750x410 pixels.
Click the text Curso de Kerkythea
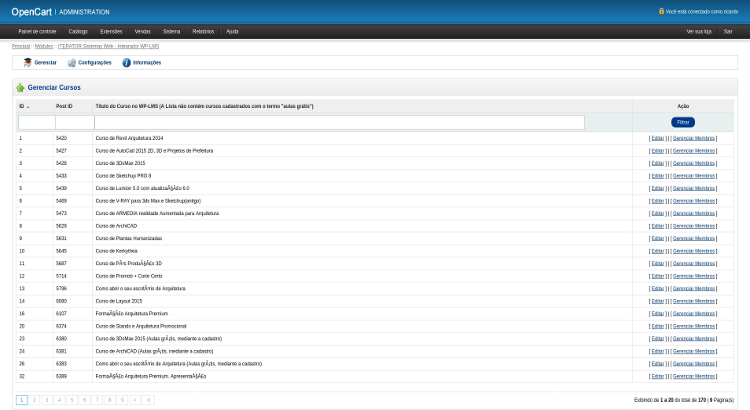(x=116, y=251)
